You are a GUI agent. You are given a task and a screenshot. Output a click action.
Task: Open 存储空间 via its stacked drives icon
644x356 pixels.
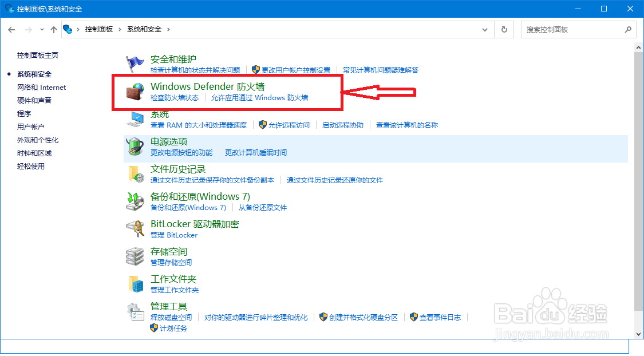coord(135,256)
